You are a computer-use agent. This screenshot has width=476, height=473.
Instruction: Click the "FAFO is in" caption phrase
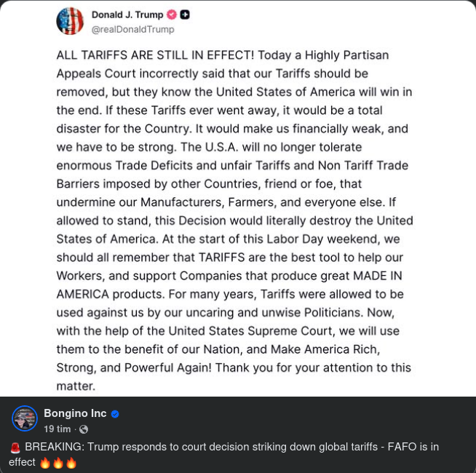point(412,447)
